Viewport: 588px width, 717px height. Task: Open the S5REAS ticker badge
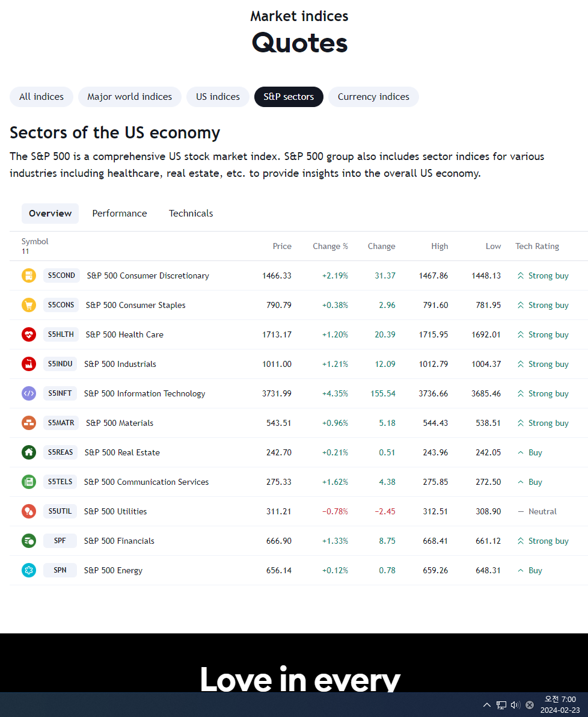click(60, 452)
